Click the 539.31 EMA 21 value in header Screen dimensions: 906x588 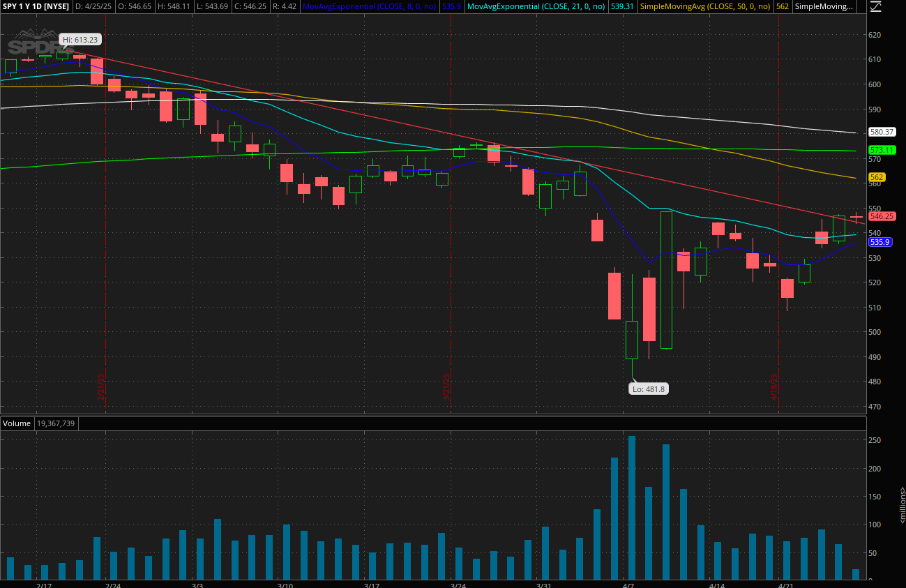click(622, 6)
